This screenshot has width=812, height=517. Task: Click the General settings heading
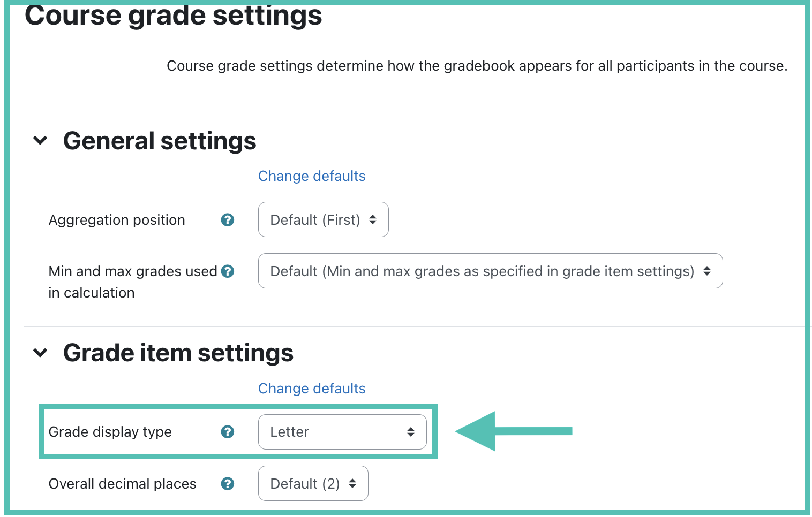(160, 141)
